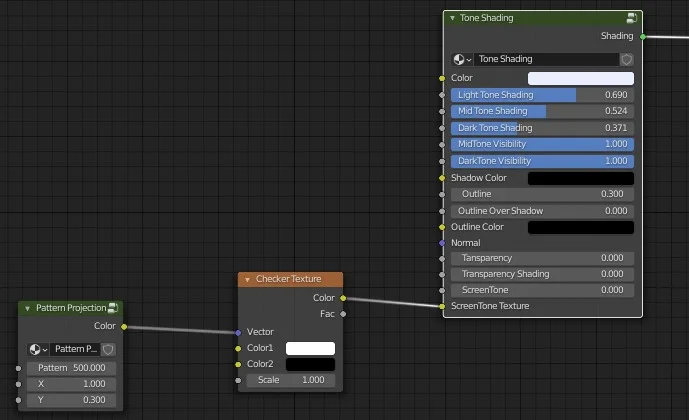Collapse the Checker Texture node
The height and width of the screenshot is (420, 689).
(x=247, y=279)
